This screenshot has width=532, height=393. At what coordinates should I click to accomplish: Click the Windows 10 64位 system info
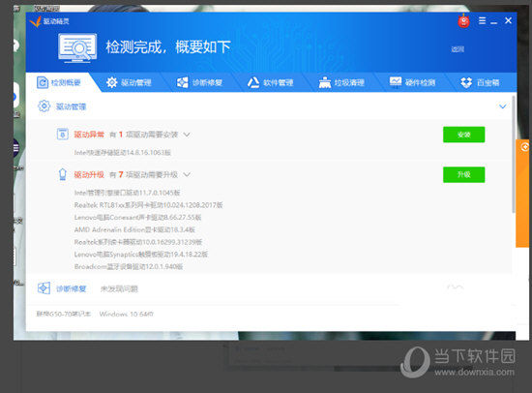(126, 315)
